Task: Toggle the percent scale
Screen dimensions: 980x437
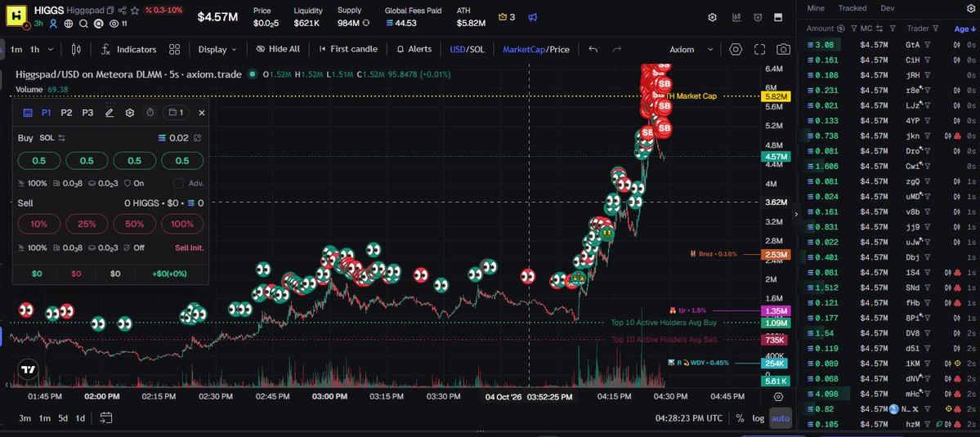Action: 740,418
